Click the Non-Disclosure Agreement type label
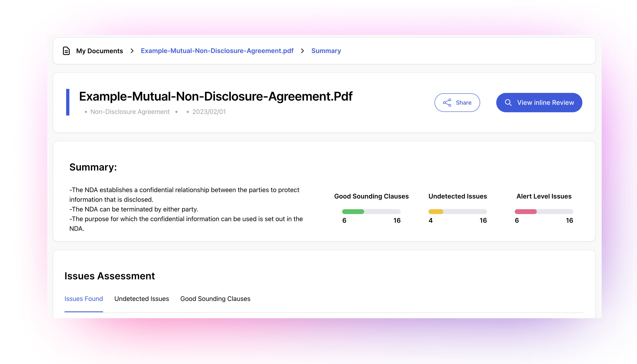This screenshot has height=364, width=637. pos(130,112)
